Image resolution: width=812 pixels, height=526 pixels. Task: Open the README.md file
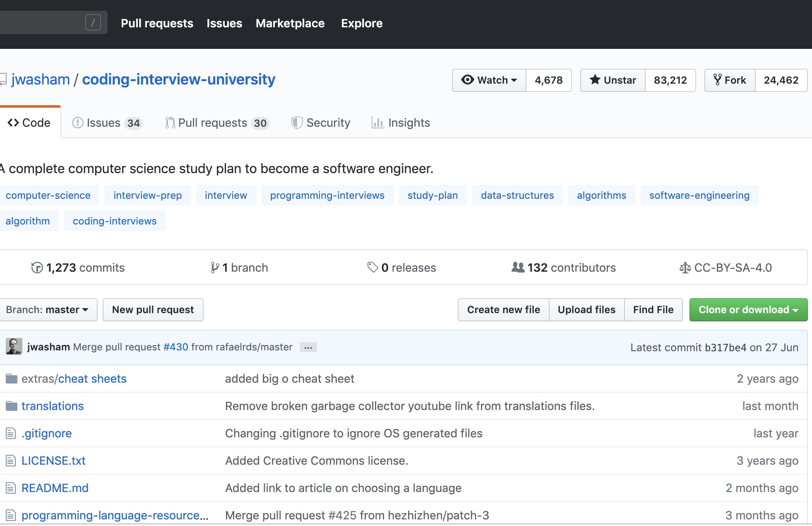(x=55, y=488)
